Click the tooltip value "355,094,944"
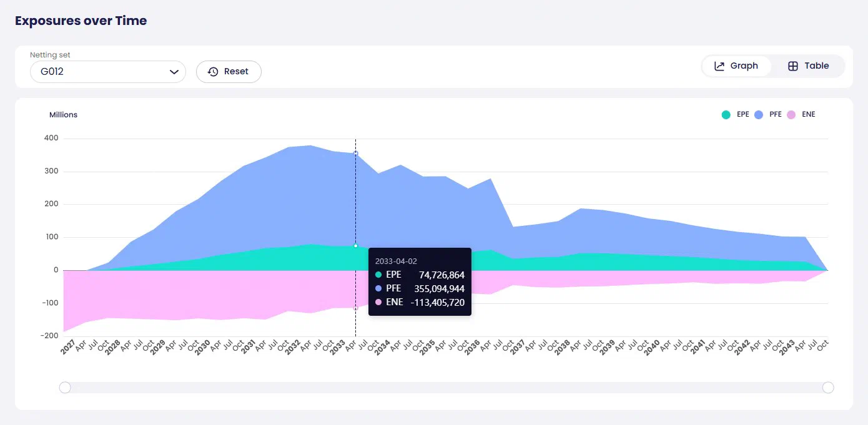Viewport: 868px width, 425px height. coord(440,288)
